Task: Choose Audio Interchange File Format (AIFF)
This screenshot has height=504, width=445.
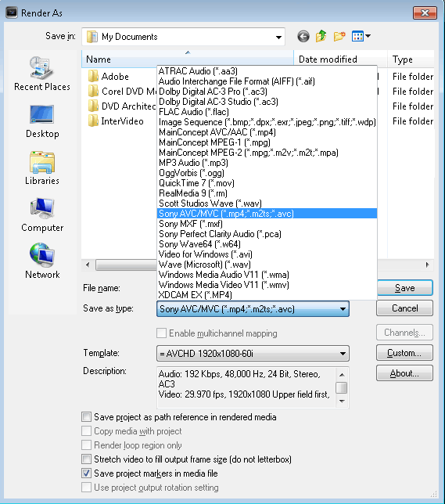Action: pyautogui.click(x=267, y=81)
